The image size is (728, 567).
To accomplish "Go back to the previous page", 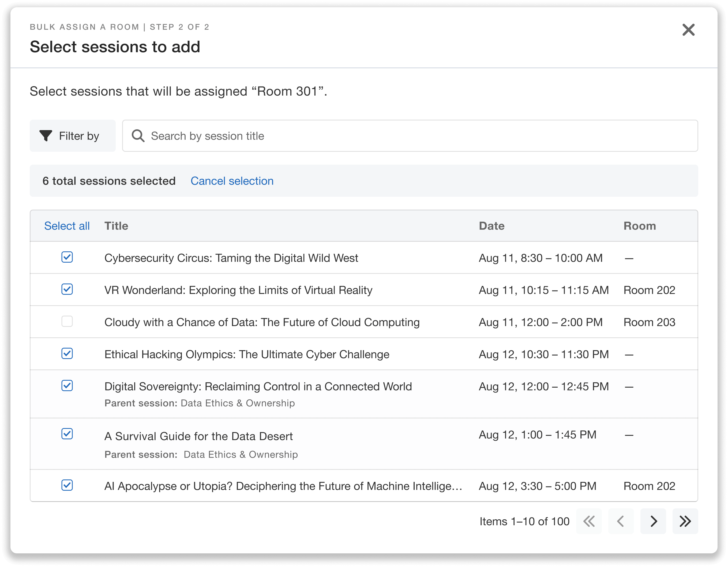I will tap(621, 521).
